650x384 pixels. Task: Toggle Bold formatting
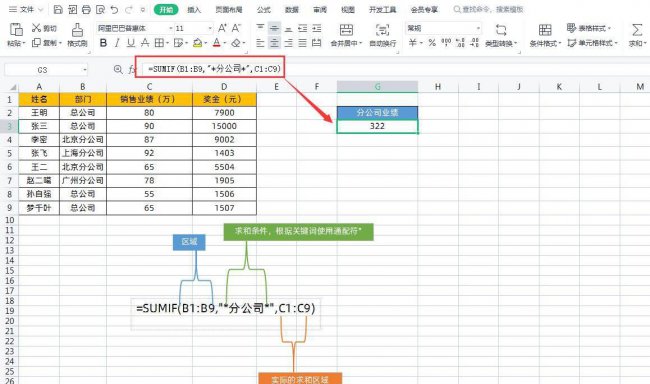tap(103, 43)
